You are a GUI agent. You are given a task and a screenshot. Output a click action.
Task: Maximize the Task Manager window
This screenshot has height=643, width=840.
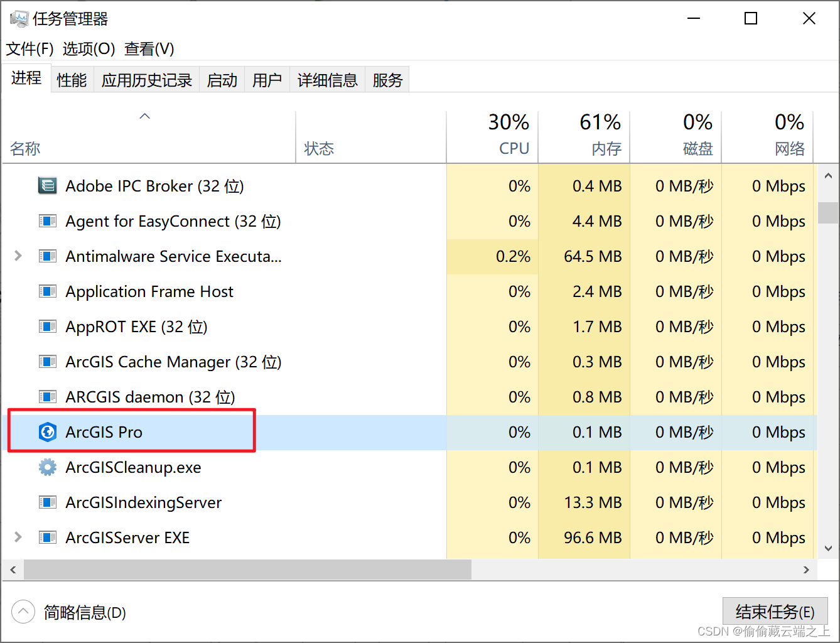pos(751,19)
